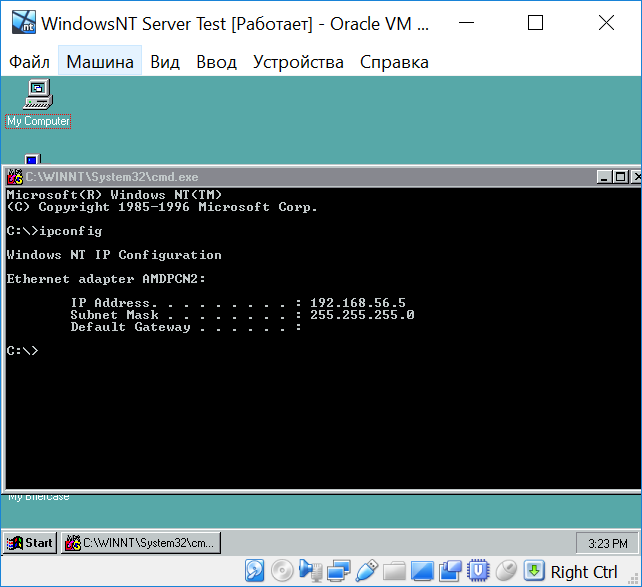The width and height of the screenshot is (642, 587).
Task: Click the Windows NT Start button
Action: coord(30,543)
